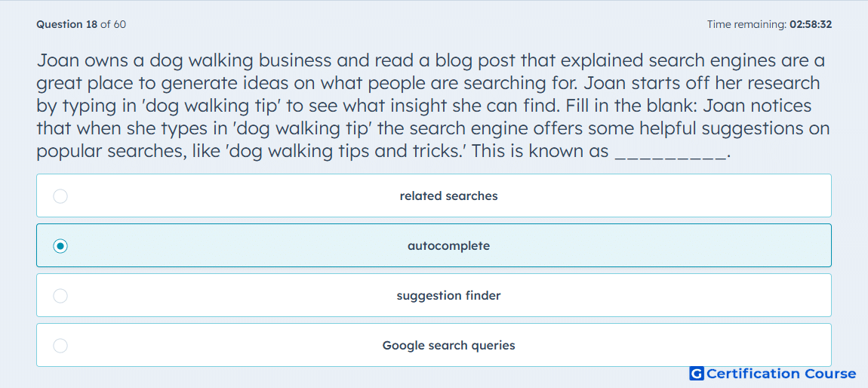The height and width of the screenshot is (388, 868).
Task: Open the "Certification Course" watermark text
Action: [x=781, y=374]
